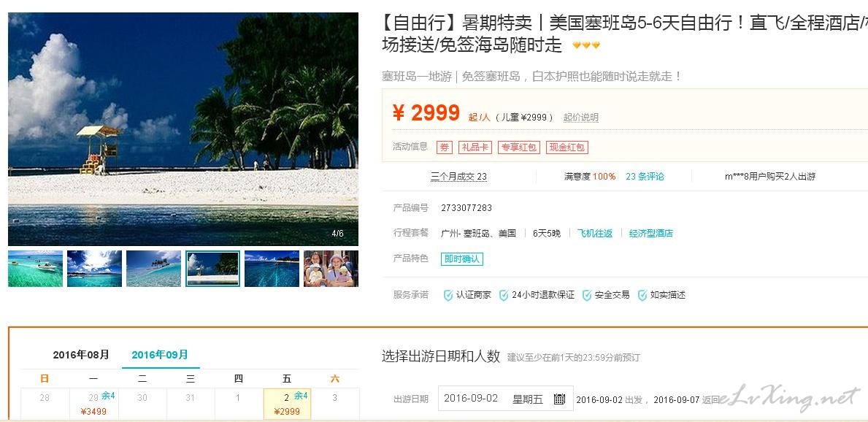Switch to the 2016年08月 calendar tab
868x422 pixels.
pyautogui.click(x=81, y=354)
